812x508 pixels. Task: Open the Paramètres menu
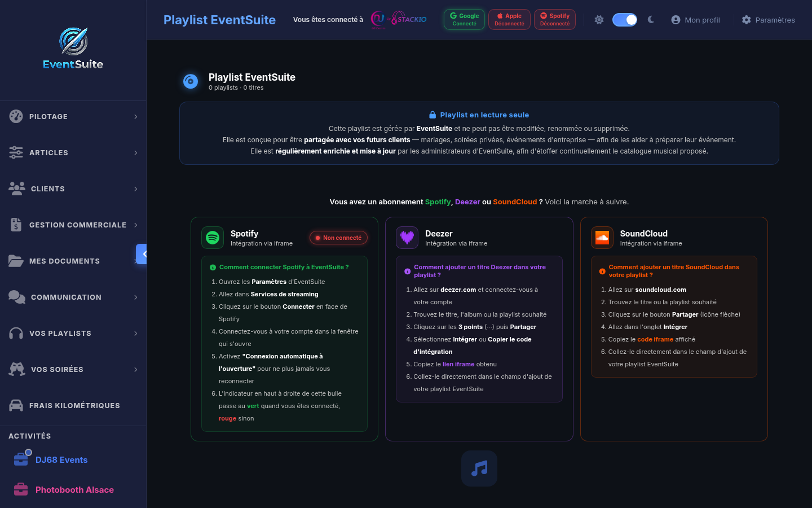[768, 20]
